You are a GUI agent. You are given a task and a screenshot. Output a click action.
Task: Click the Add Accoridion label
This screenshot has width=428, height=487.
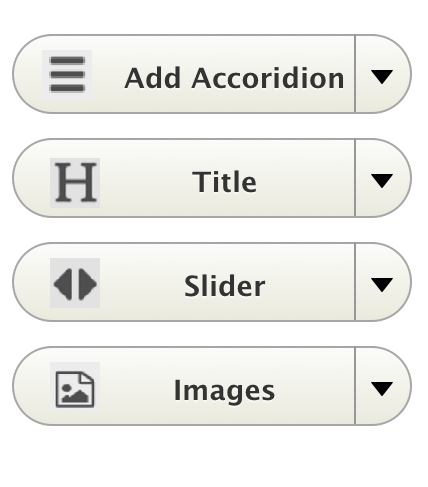234,78
